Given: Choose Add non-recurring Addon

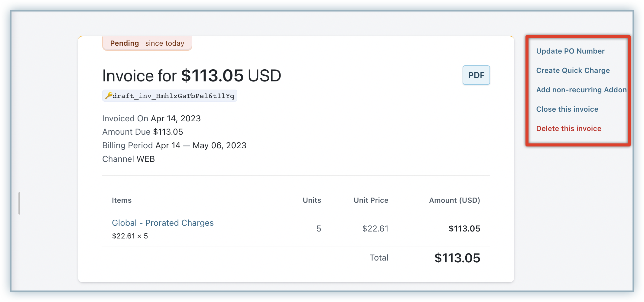Looking at the screenshot, I should point(581,90).
